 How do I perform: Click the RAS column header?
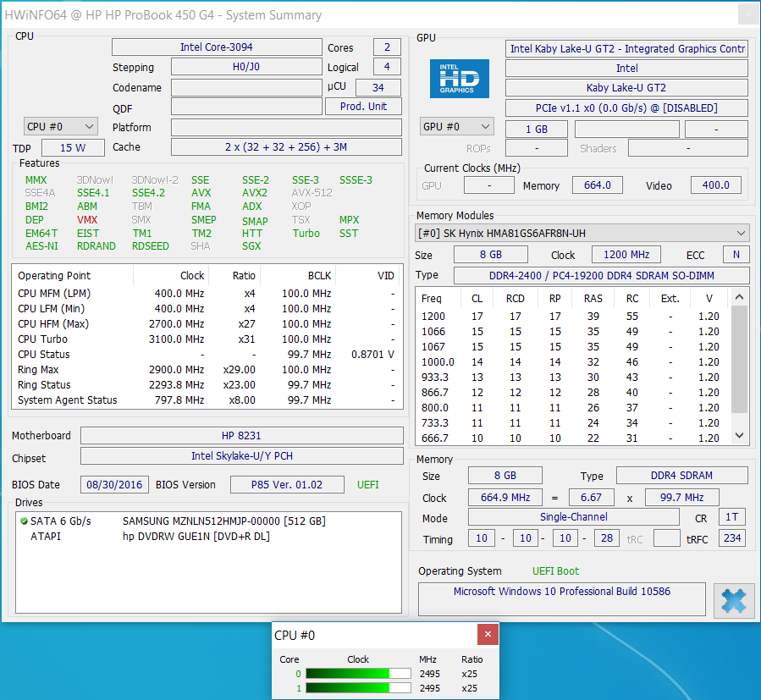(593, 299)
